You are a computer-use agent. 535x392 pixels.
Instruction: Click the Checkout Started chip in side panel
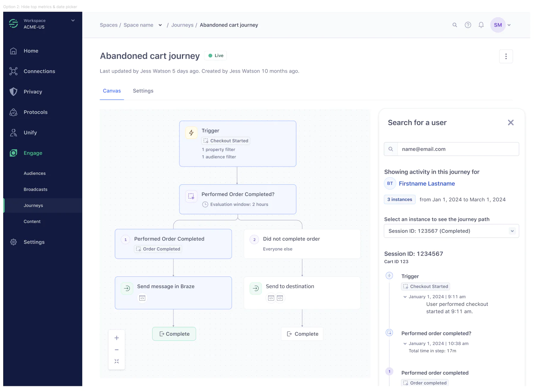[426, 287]
